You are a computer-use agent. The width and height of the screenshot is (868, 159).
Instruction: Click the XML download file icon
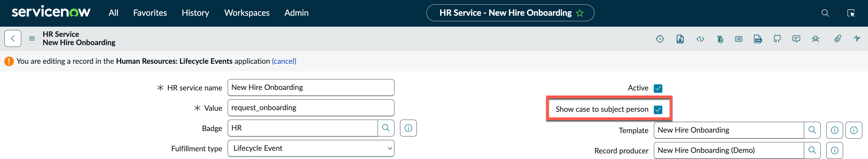[680, 39]
